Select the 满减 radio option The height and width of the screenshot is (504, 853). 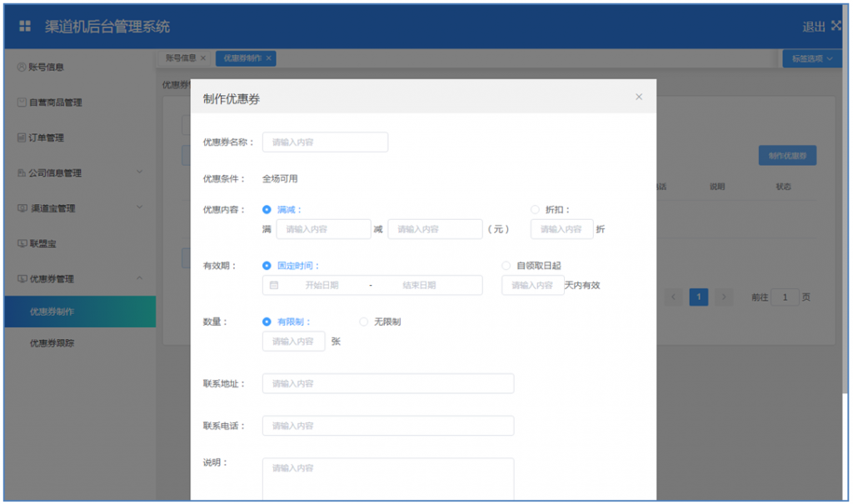coord(267,210)
